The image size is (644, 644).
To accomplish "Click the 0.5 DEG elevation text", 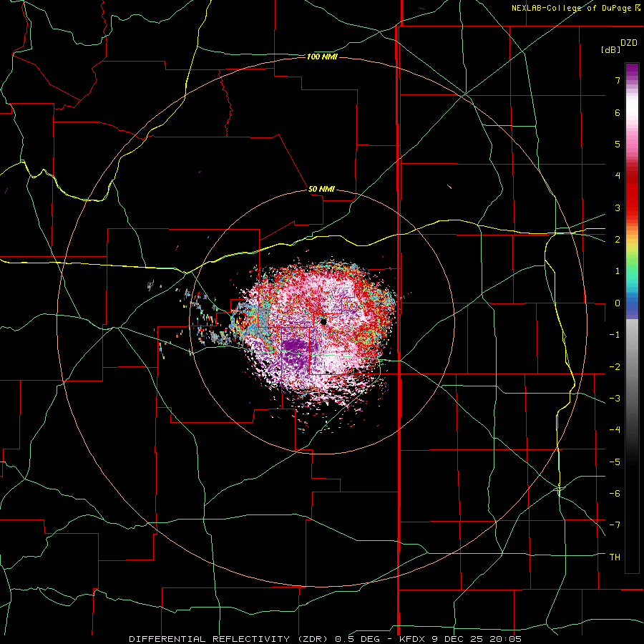I will [357, 639].
